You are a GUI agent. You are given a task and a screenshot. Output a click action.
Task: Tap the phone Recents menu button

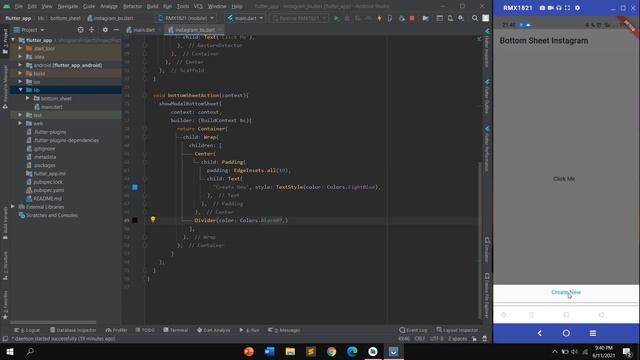point(593,333)
